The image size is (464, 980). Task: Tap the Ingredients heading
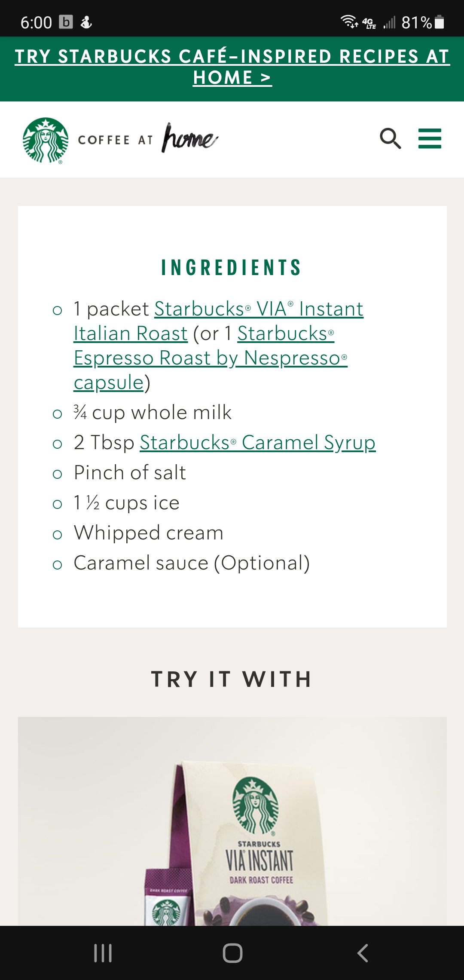pos(231,267)
